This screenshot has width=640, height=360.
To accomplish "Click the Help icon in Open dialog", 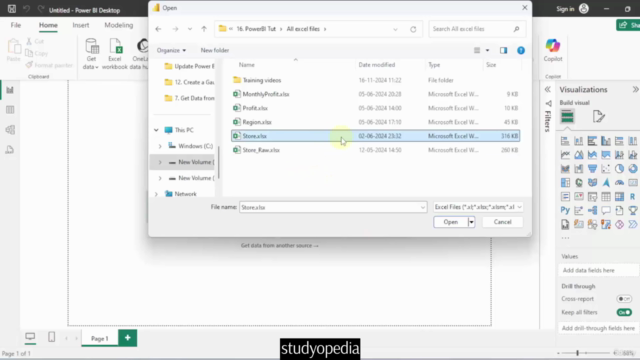I will click(521, 50).
